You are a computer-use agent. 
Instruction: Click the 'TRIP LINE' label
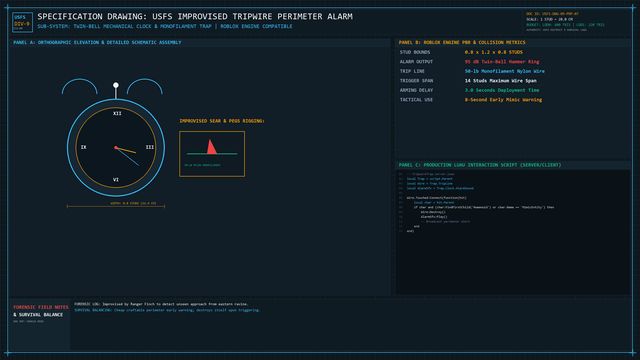coord(412,71)
